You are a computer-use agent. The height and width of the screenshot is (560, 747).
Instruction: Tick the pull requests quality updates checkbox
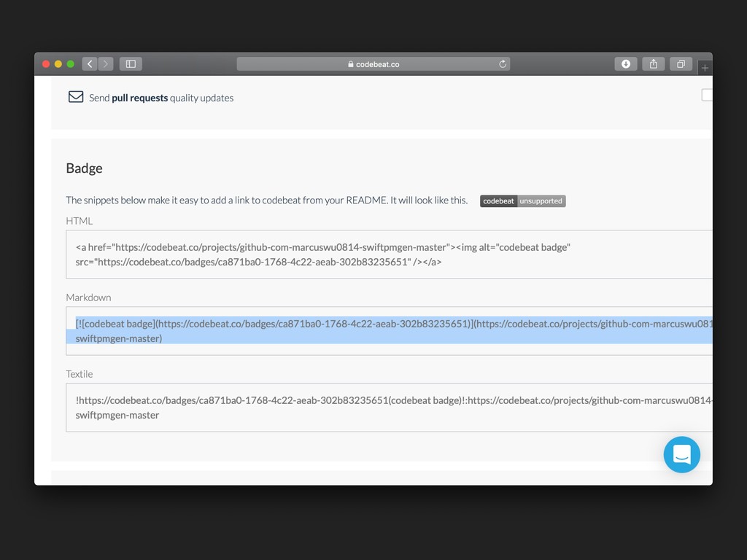pos(707,96)
